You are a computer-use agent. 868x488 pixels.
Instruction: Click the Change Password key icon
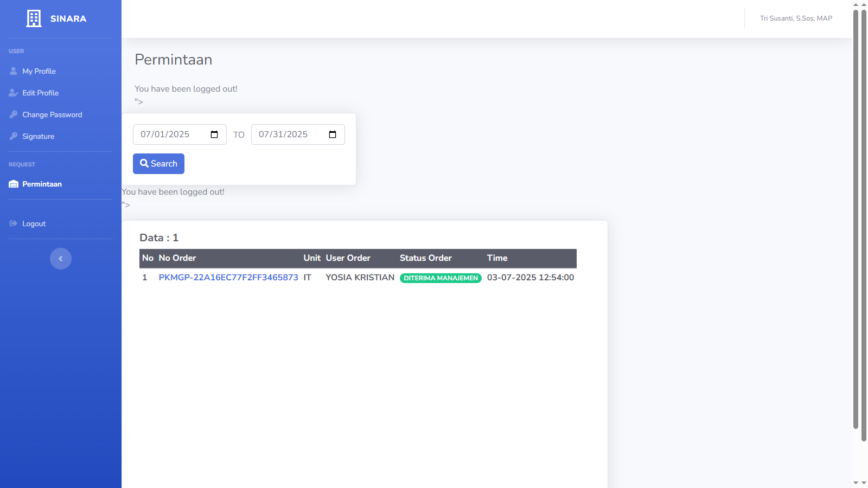14,114
